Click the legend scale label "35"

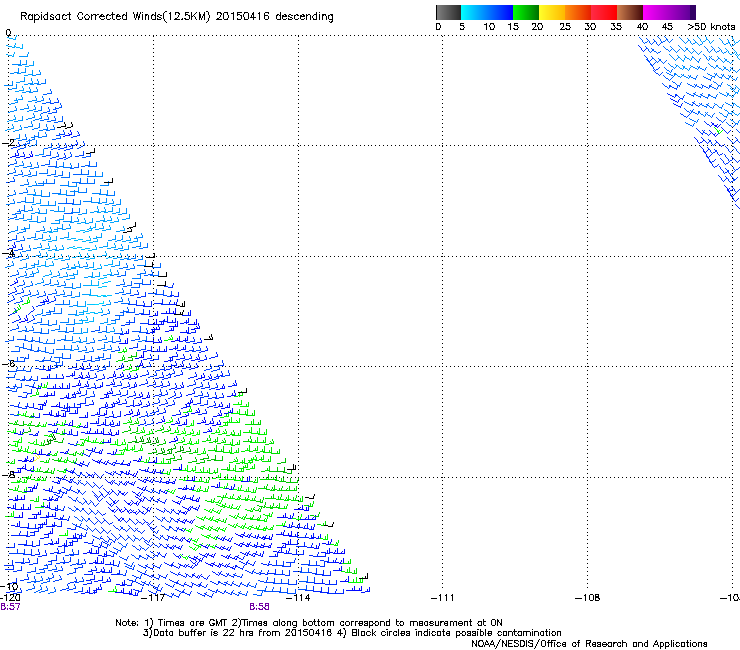[616, 26]
